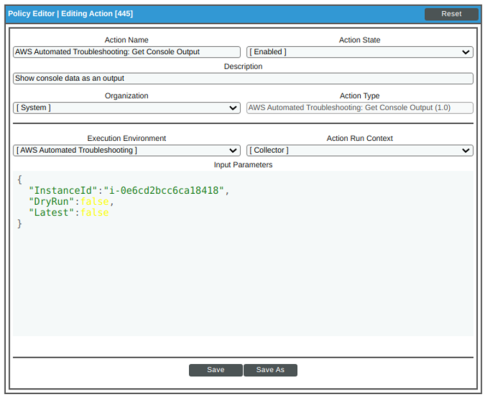Click the chevron arrow on Organization field
This screenshot has height=400, width=485.
(x=233, y=108)
